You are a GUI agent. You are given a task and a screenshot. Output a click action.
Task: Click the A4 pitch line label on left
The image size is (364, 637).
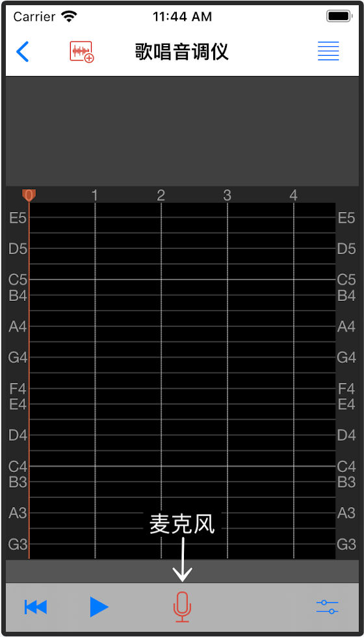pos(18,326)
